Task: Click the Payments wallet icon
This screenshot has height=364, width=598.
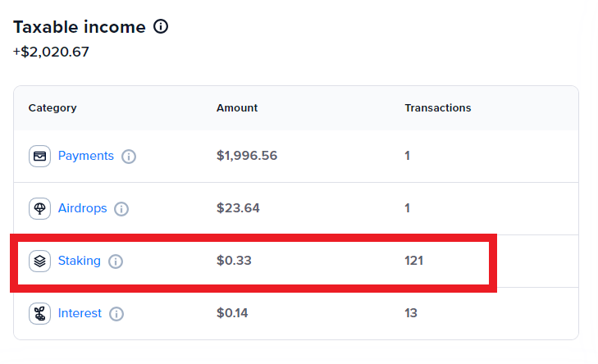Action: [x=39, y=156]
